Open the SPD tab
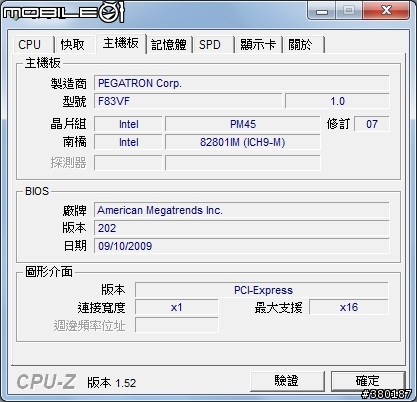Viewport: 417px width, 402px height. (213, 45)
